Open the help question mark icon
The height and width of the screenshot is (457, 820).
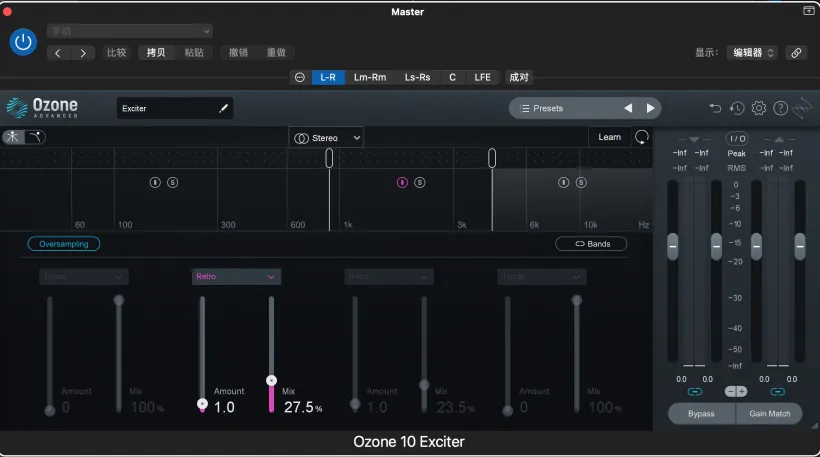[x=780, y=108]
